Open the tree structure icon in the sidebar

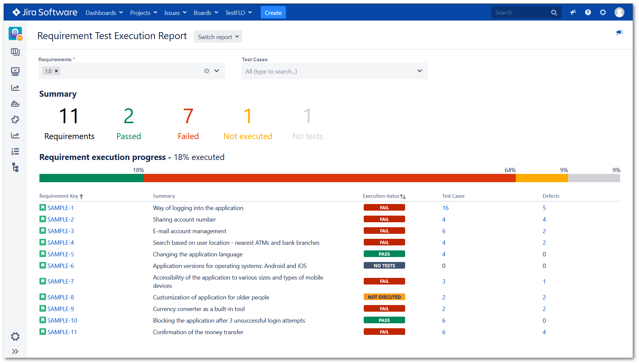15,168
